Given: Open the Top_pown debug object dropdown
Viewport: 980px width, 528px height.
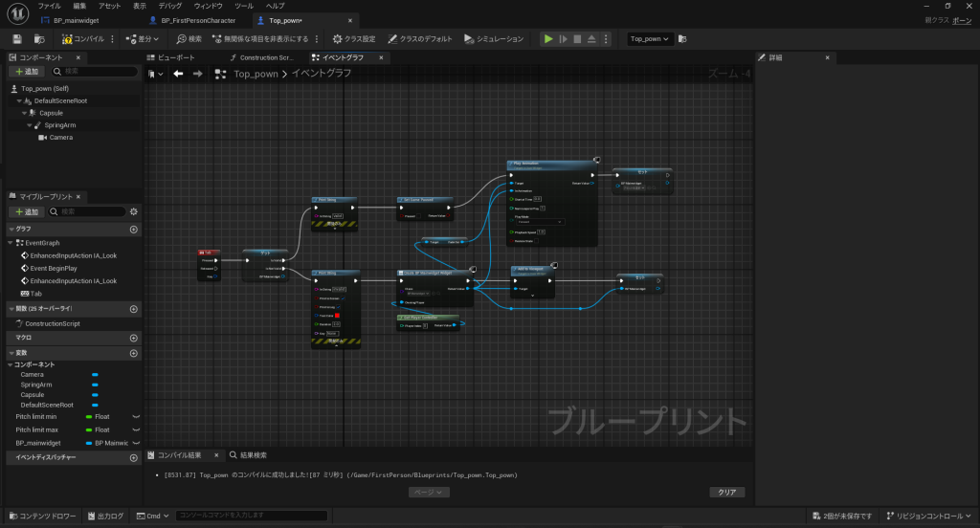Looking at the screenshot, I should tap(651, 39).
